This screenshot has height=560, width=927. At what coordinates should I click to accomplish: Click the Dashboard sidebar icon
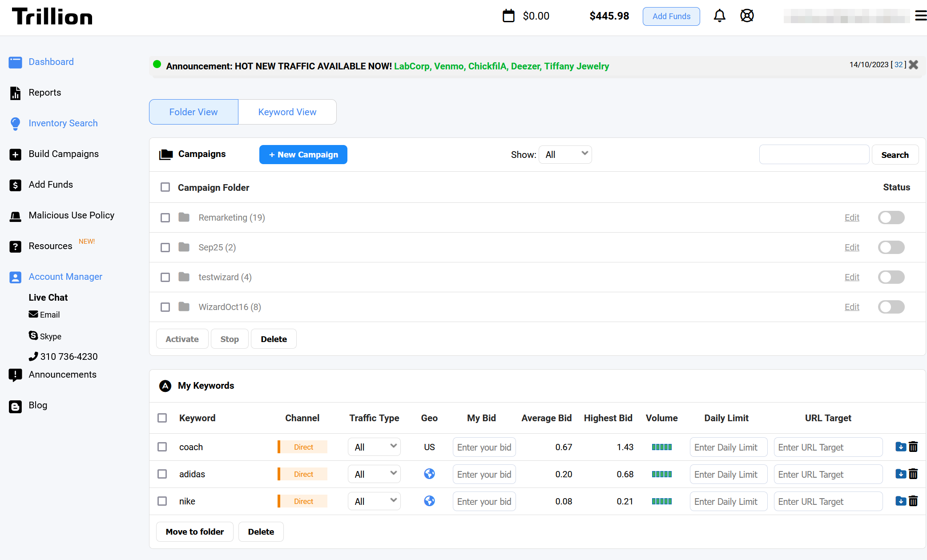15,62
